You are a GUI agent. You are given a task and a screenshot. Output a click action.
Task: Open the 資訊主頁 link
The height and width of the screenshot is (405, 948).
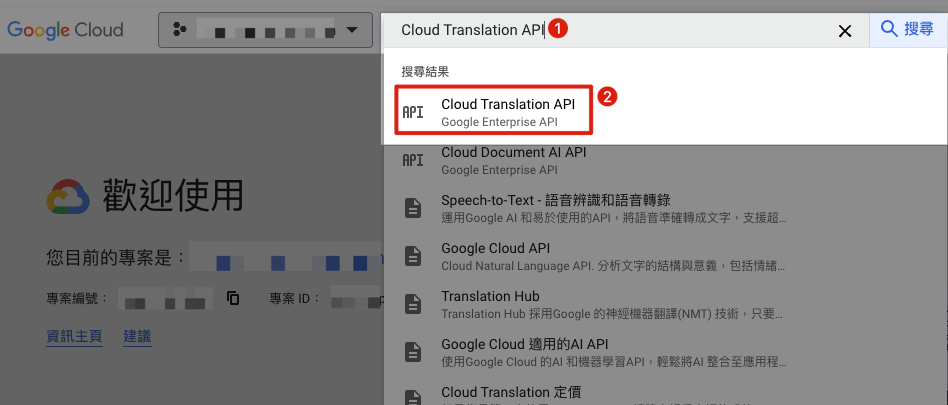(x=74, y=337)
